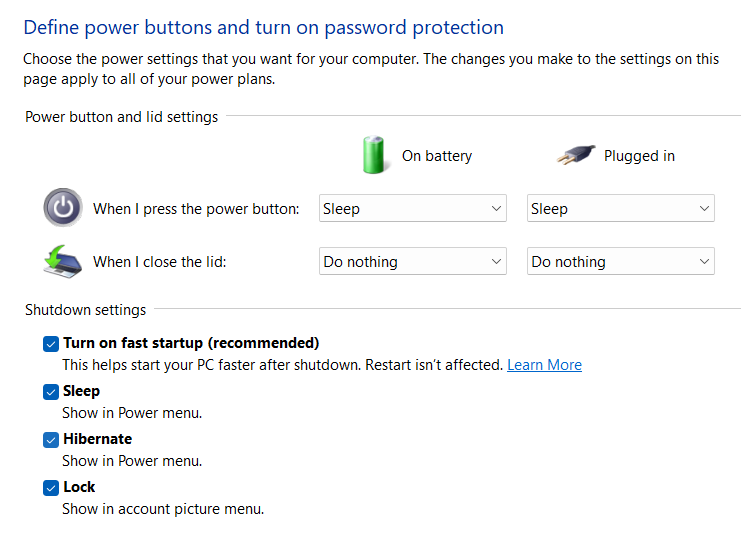Click the 'Plugged in' column heading
Image resolution: width=744 pixels, height=543 pixels.
(x=639, y=156)
